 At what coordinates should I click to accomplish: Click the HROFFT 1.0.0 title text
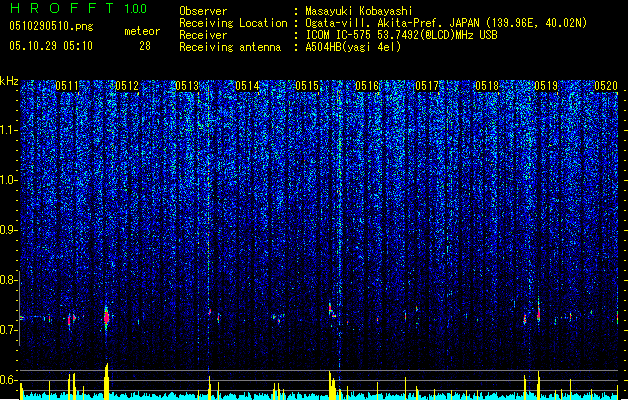tap(79, 8)
